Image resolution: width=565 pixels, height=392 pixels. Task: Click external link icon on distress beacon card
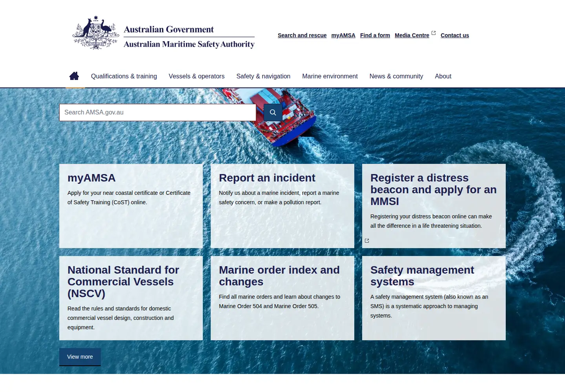(x=367, y=241)
